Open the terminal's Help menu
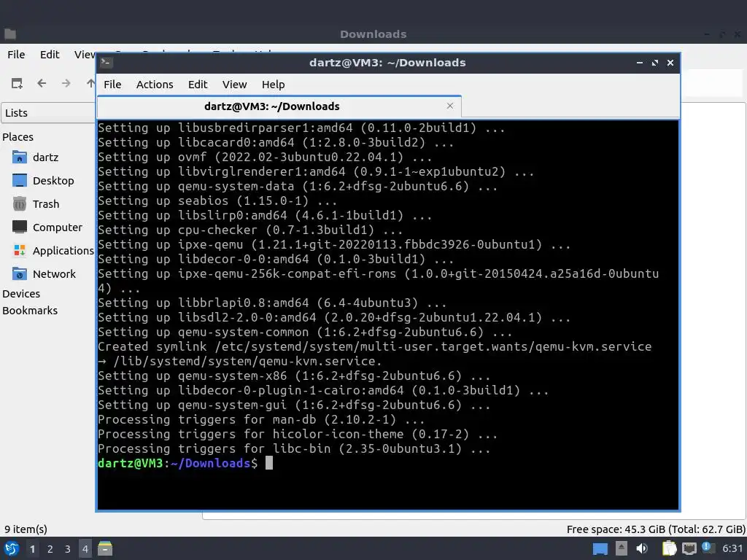747x560 pixels. pyautogui.click(x=273, y=85)
